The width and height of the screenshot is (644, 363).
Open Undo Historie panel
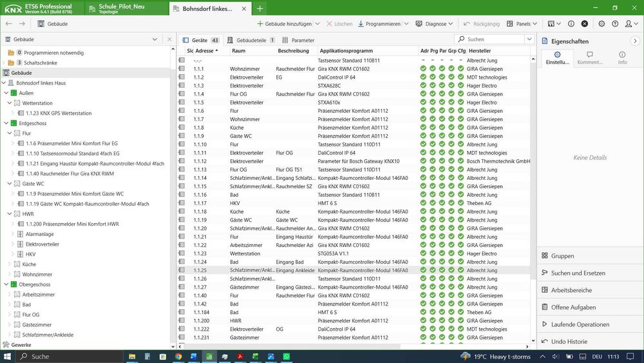[590, 342]
